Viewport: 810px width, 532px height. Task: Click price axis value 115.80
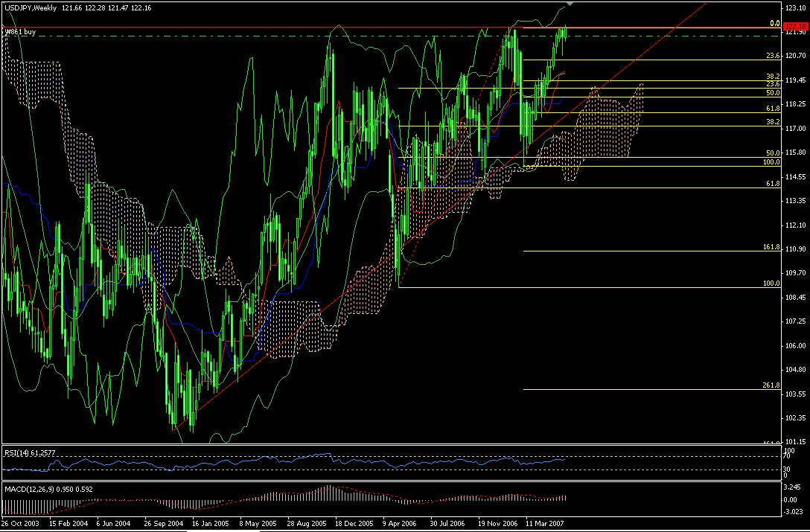[x=794, y=153]
